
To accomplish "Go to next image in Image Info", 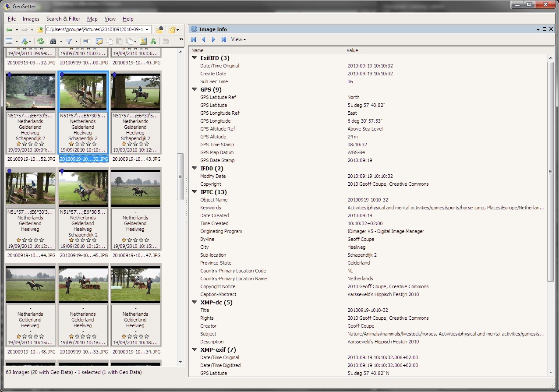I will point(213,39).
